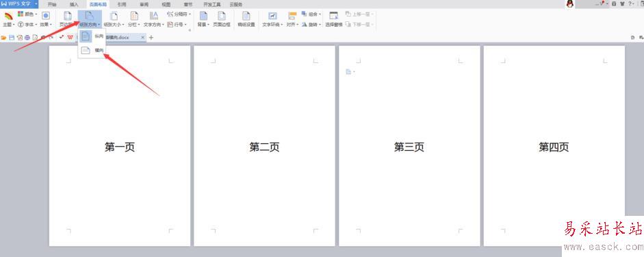Open the red WPS home tab icon
The width and height of the screenshot is (644, 257).
pyautogui.click(x=70, y=38)
